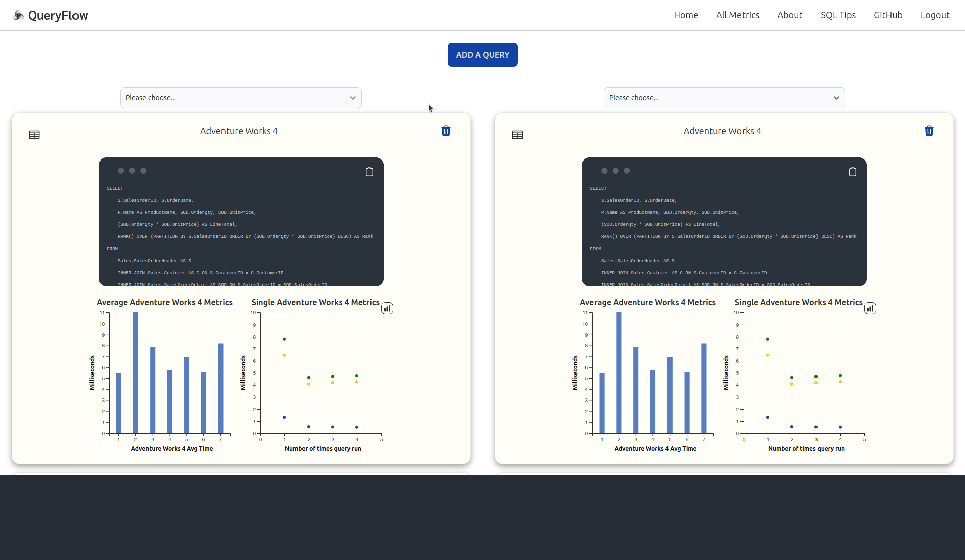Open All Metrics page
Image resolution: width=965 pixels, height=560 pixels.
click(737, 15)
